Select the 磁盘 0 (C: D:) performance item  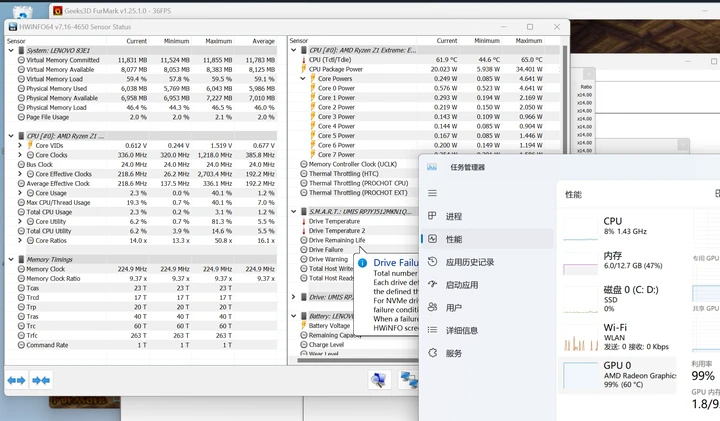(618, 298)
